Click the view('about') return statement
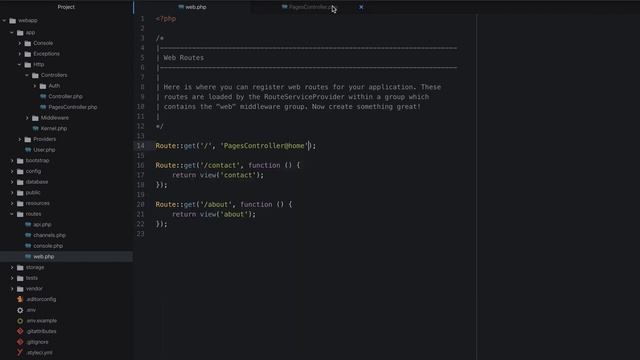This screenshot has height=360, width=640. [x=214, y=214]
